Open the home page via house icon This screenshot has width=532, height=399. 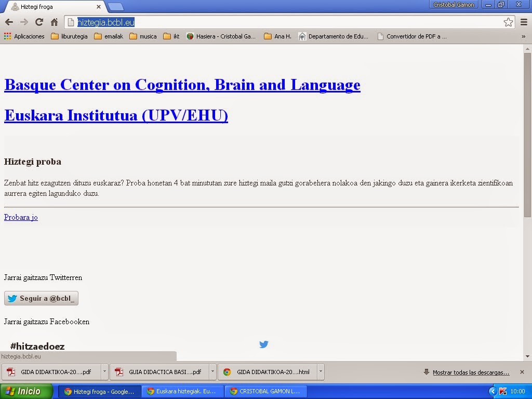click(54, 22)
